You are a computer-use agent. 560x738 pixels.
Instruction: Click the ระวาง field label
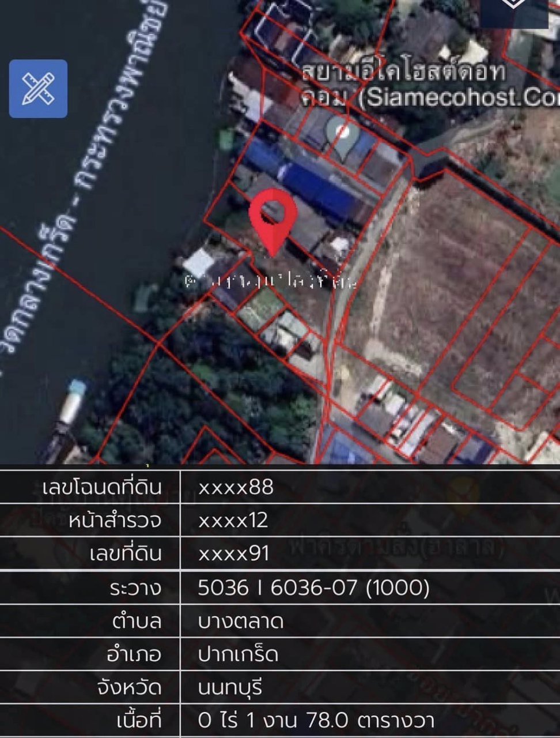tap(136, 588)
